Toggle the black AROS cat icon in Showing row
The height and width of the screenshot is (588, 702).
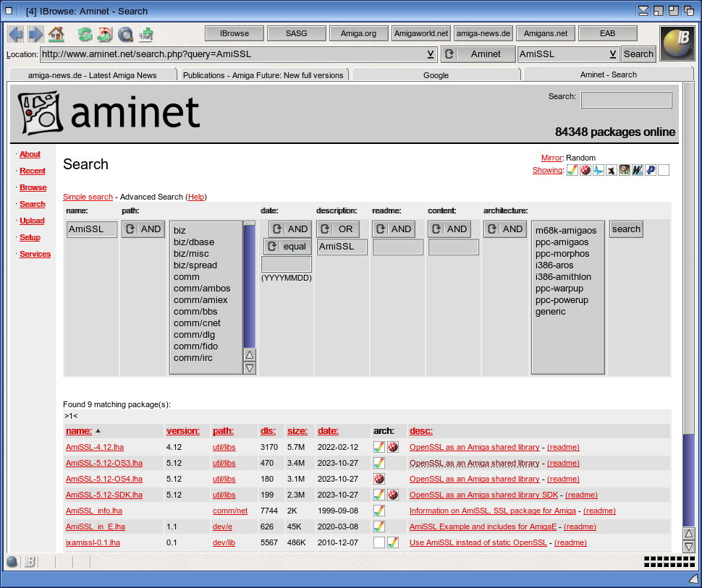coord(611,170)
